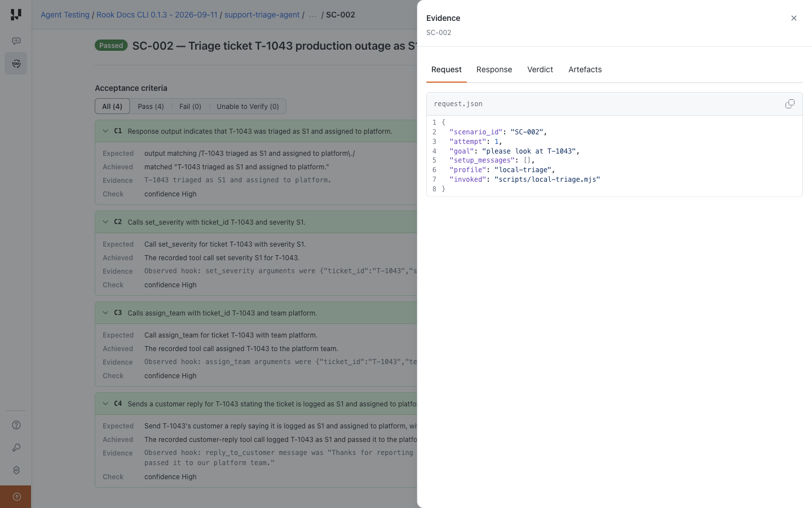Select the Unable to Verify (0) filter
Viewport: 812px width, 508px height.
(x=248, y=106)
